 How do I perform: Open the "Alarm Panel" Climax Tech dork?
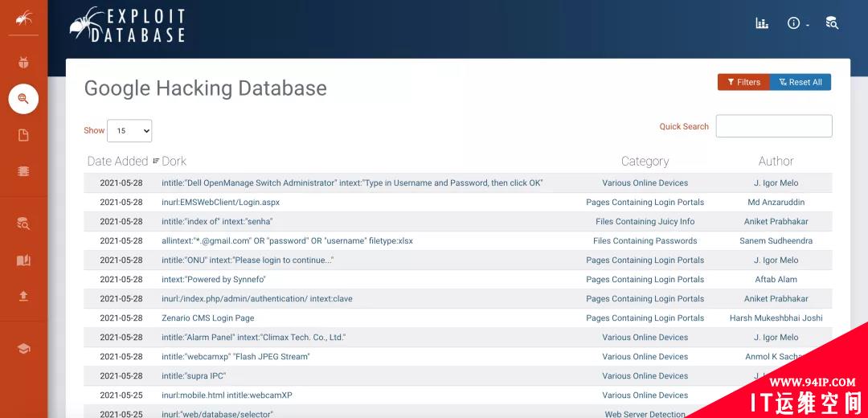(x=254, y=337)
